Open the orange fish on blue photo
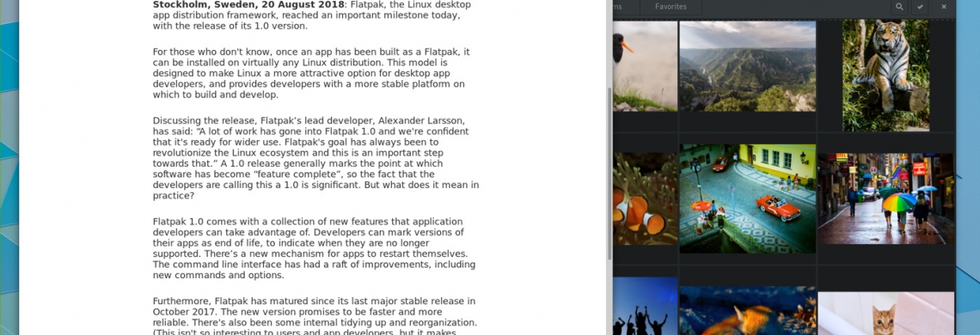 click(748, 311)
